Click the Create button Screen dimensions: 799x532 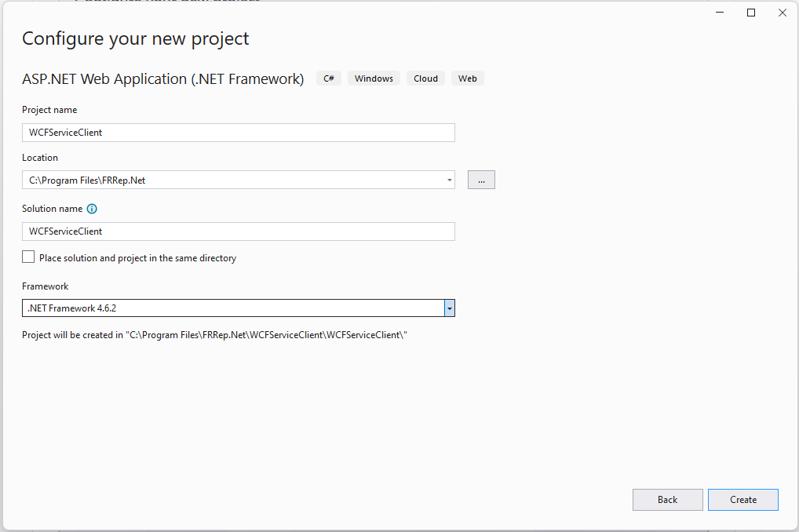743,499
